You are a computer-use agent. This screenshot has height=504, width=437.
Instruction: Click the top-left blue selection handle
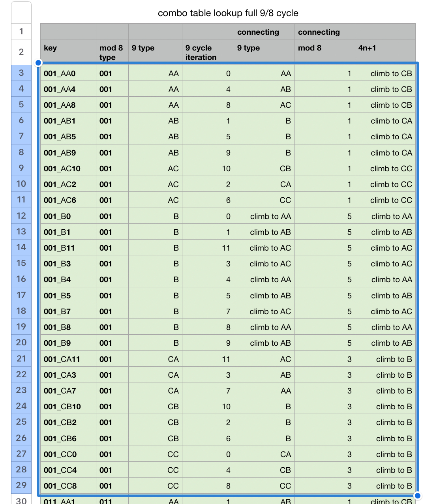pyautogui.click(x=38, y=63)
